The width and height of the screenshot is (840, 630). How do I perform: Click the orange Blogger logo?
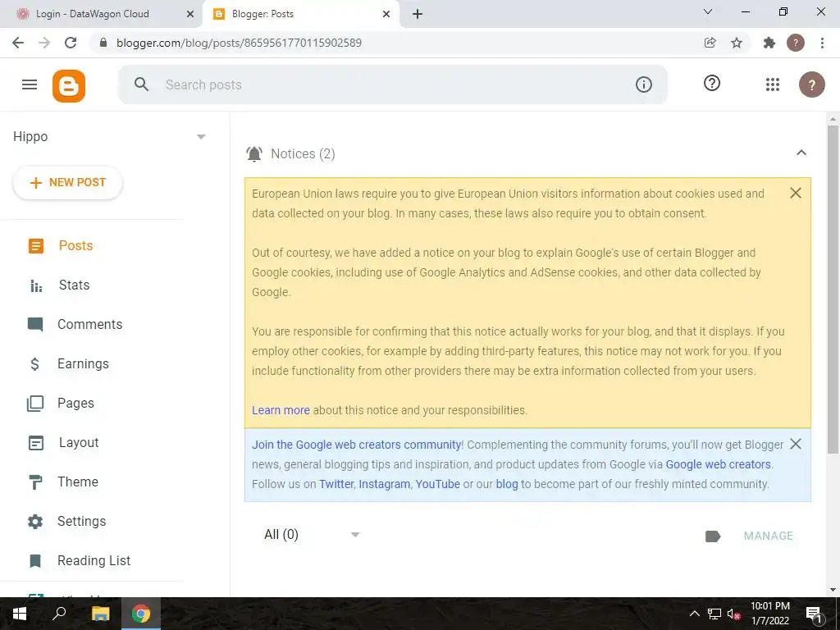click(x=69, y=85)
